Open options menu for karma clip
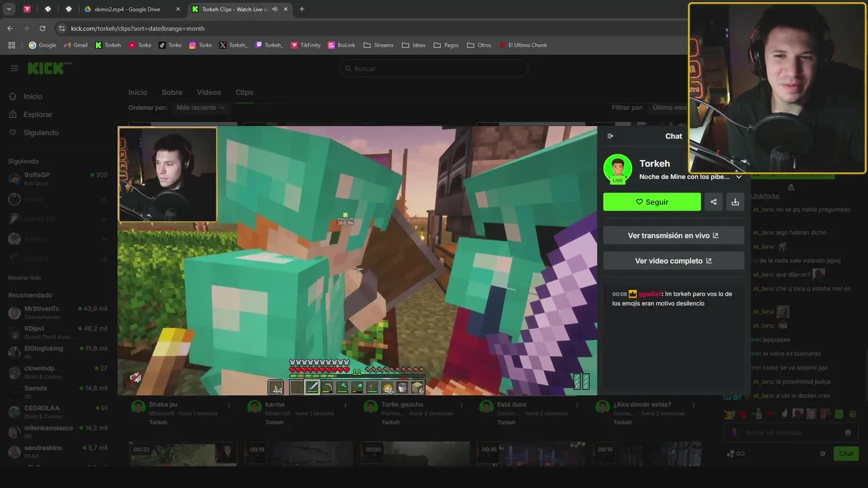This screenshot has height=488, width=868. tap(345, 405)
